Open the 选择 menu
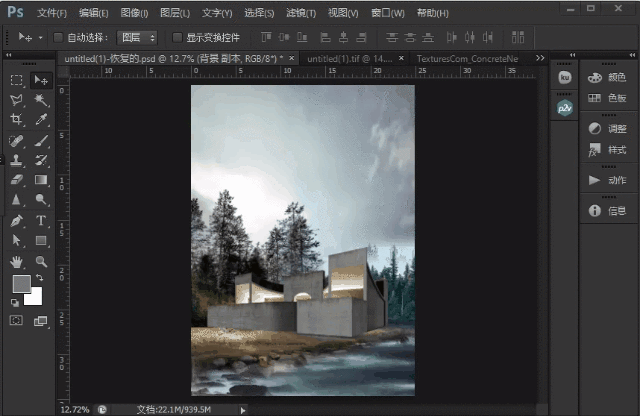 259,13
